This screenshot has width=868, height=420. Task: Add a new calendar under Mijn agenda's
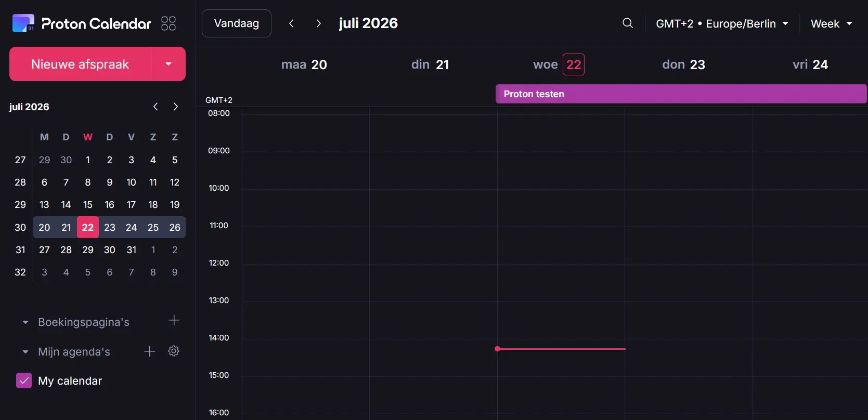coord(150,351)
